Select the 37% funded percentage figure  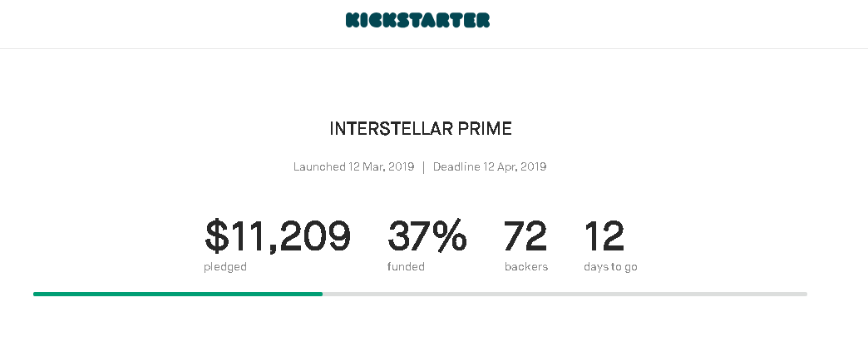(x=427, y=237)
